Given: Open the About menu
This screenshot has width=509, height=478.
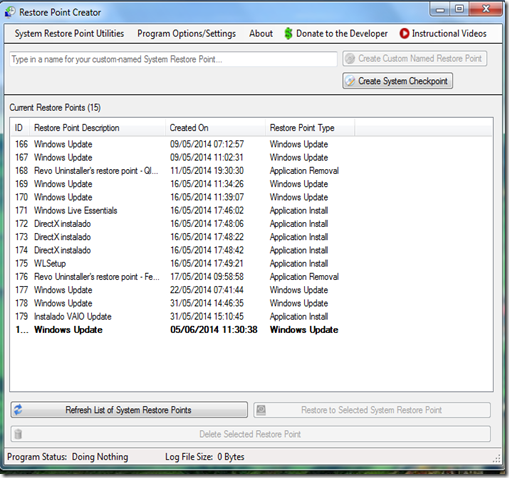Looking at the screenshot, I should [x=261, y=34].
